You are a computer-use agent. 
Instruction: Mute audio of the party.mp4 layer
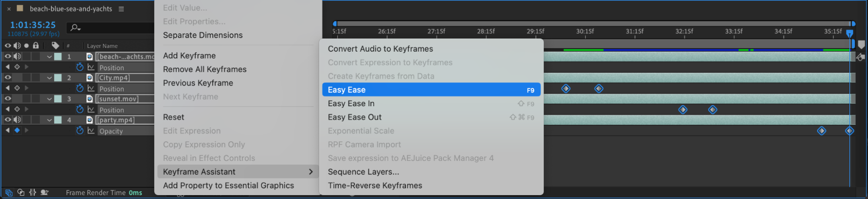(17, 120)
